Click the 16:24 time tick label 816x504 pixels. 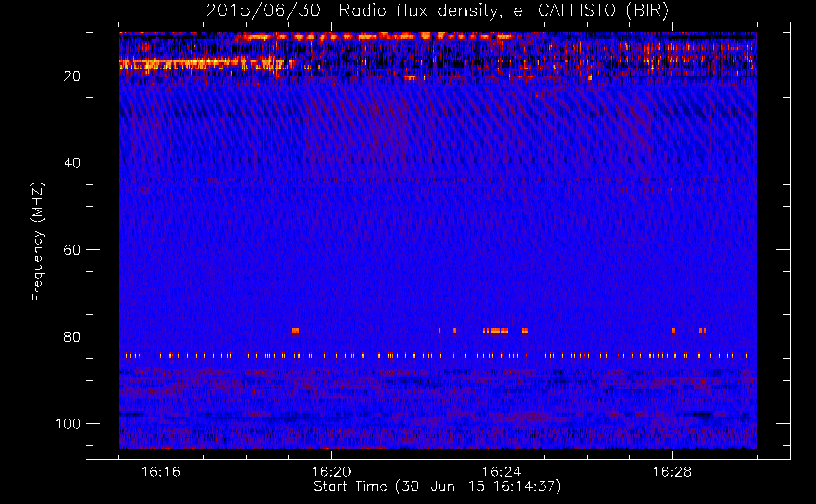pyautogui.click(x=502, y=472)
